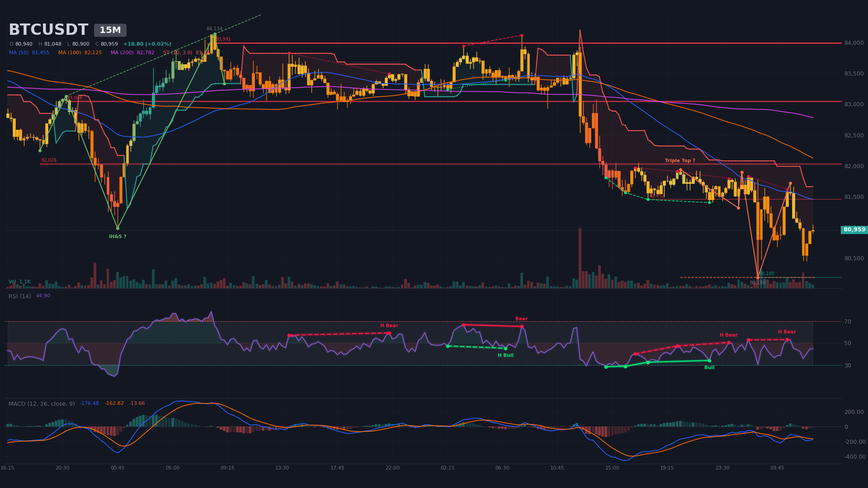
Task: Click the 00:45 time axis label
Action: [x=118, y=467]
